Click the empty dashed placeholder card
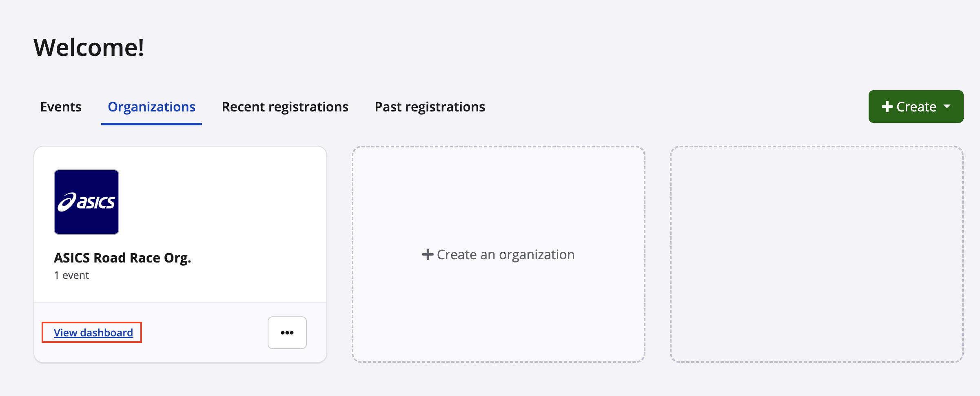980x396 pixels. 816,254
